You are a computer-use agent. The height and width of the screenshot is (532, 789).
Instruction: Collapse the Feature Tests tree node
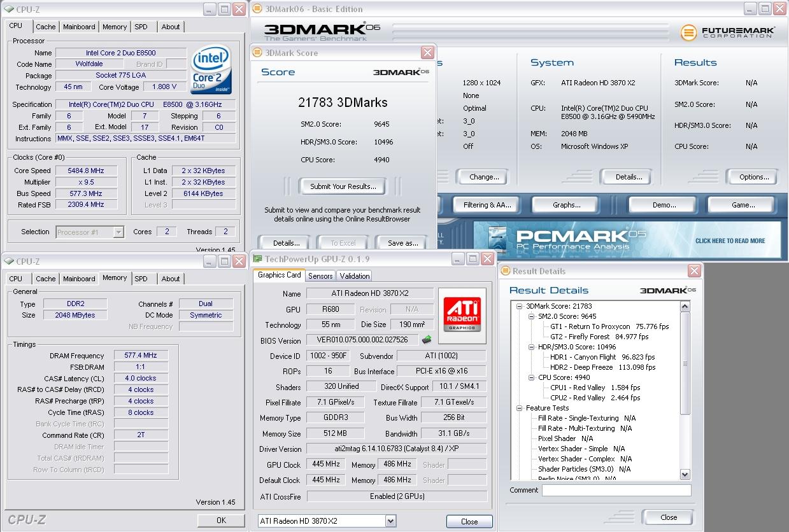520,408
